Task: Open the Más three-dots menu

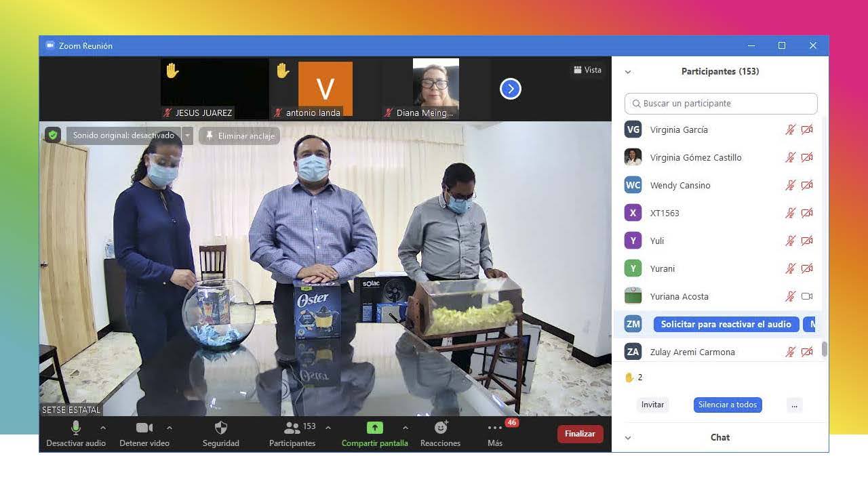Action: click(x=495, y=428)
